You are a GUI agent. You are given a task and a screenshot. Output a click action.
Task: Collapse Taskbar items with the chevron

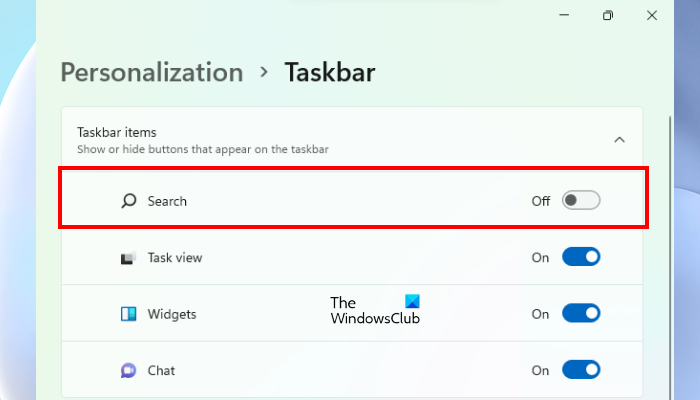click(x=619, y=140)
